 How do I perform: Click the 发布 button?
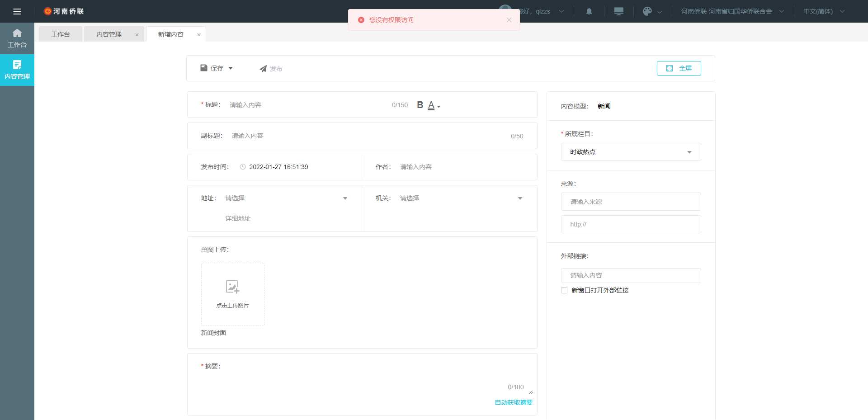point(271,69)
